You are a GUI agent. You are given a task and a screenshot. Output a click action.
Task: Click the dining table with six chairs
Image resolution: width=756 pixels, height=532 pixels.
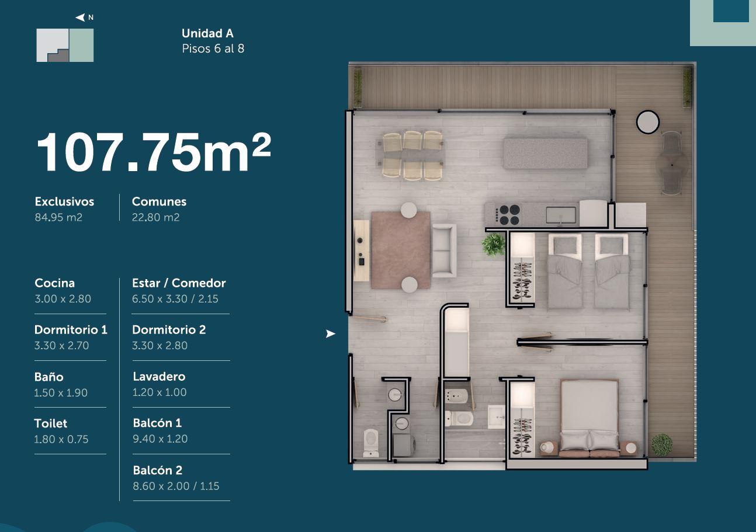coord(412,156)
